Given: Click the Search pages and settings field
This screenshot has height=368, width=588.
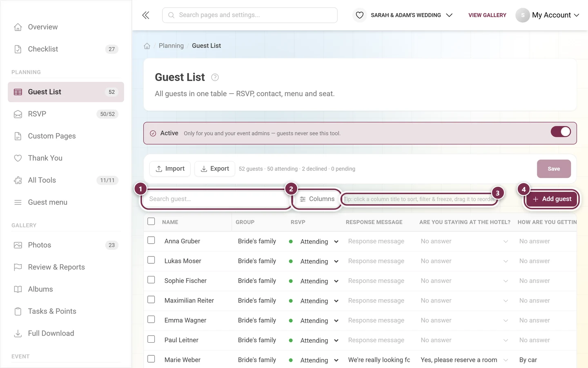Looking at the screenshot, I should coord(250,15).
